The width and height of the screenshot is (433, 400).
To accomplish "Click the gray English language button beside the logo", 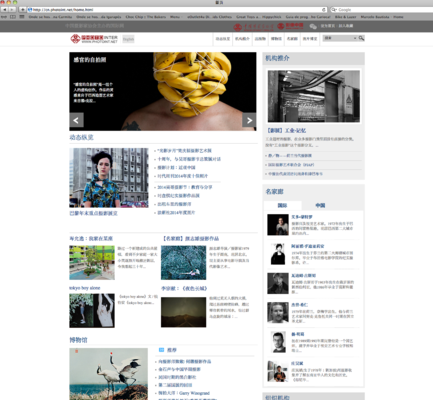I will (128, 39).
